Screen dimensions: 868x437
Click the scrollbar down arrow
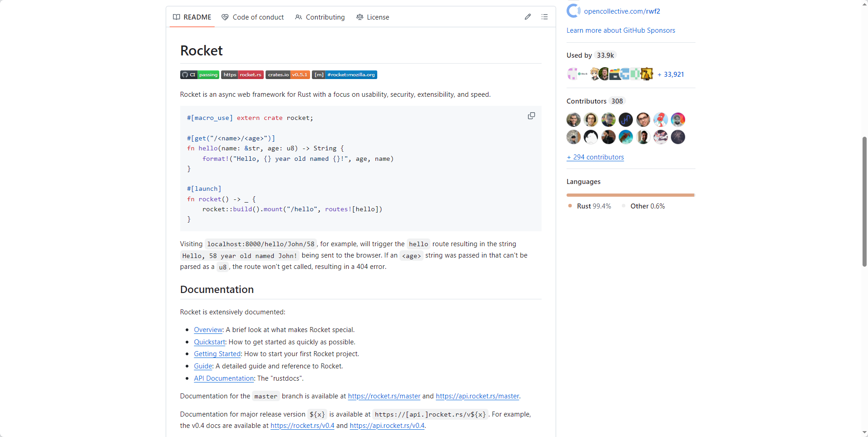coord(864,433)
